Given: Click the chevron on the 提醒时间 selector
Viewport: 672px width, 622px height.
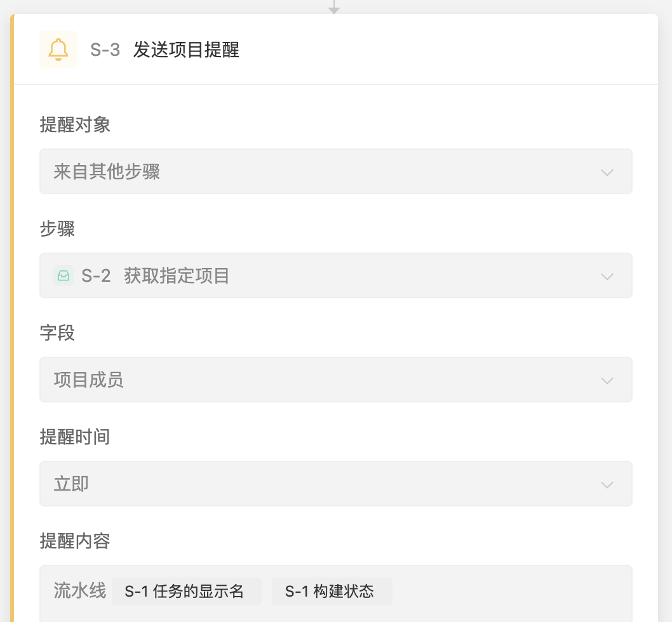Looking at the screenshot, I should tap(607, 483).
